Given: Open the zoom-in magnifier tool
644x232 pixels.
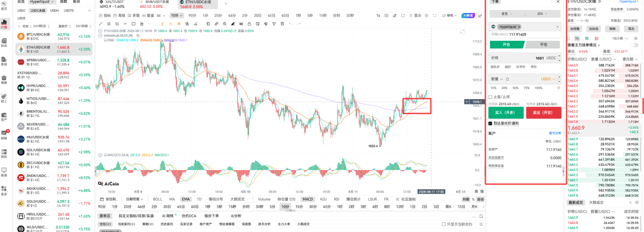Looking at the screenshot, I should [x=225, y=24].
